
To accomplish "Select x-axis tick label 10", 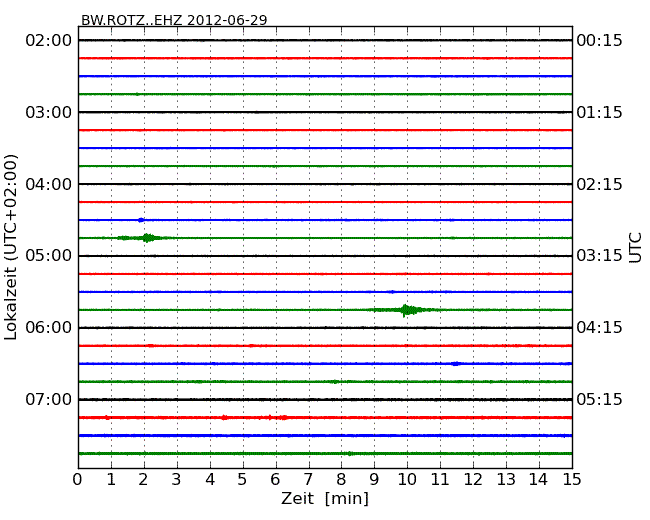I will [407, 480].
